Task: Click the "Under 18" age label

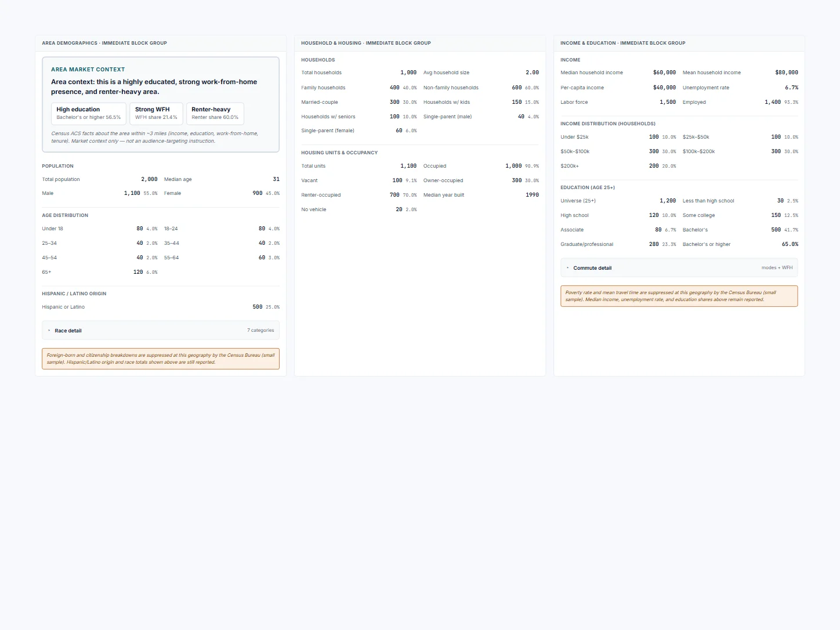Action: tap(52, 229)
